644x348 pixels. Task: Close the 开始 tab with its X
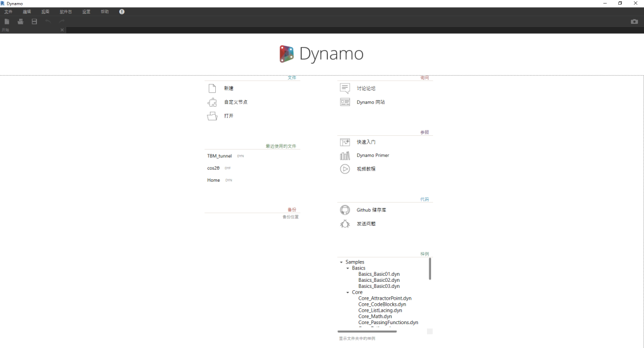click(x=62, y=30)
